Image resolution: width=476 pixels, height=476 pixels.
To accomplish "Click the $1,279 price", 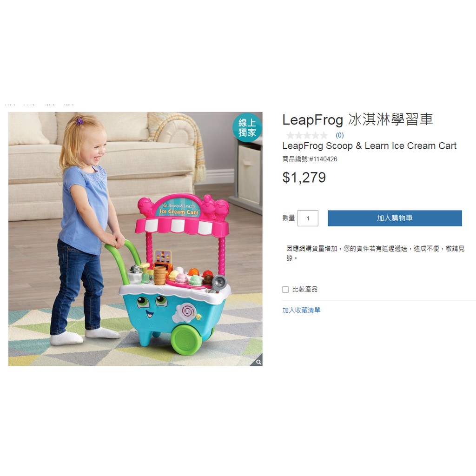I will (304, 178).
